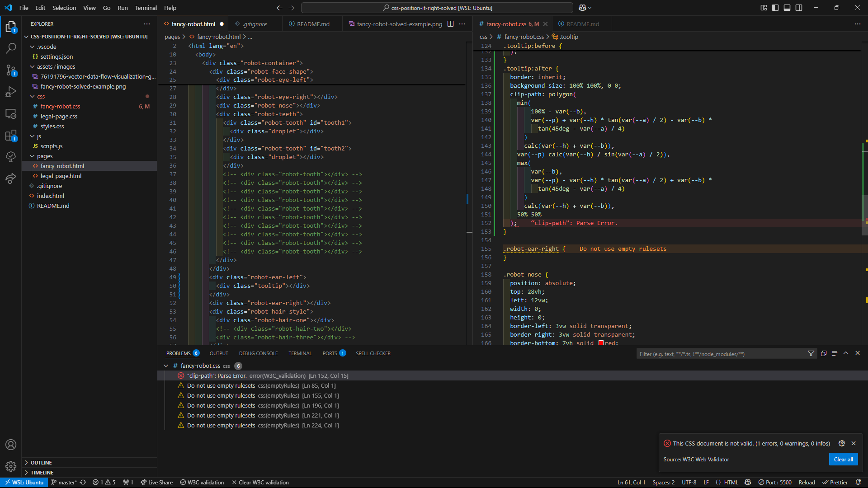868x488 pixels.
Task: Click errors and warnings count in status bar
Action: [104, 483]
